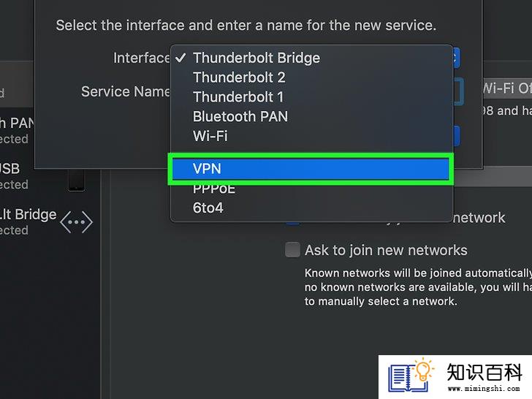The width and height of the screenshot is (532, 399).
Task: Click the Interface dropdown arrows button
Action: [457, 58]
